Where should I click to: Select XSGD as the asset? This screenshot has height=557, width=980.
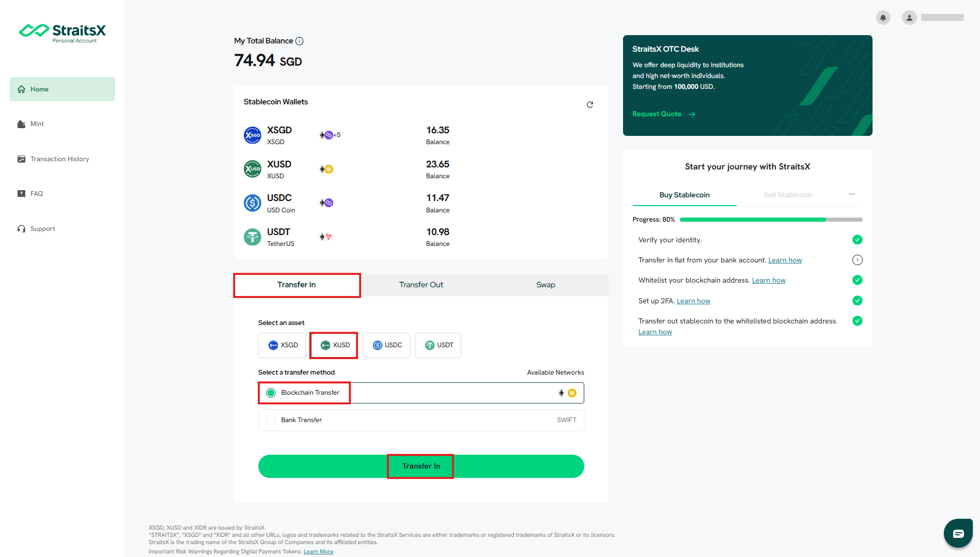point(282,345)
